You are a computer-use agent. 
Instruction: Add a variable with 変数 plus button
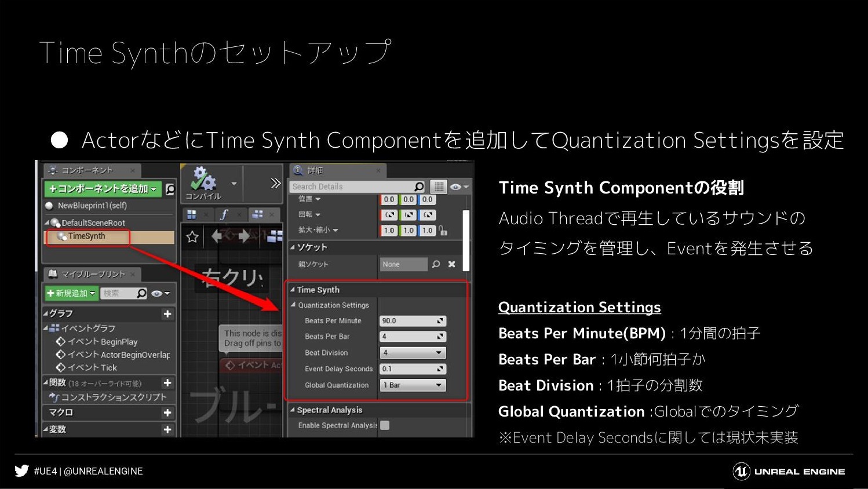pyautogui.click(x=167, y=429)
